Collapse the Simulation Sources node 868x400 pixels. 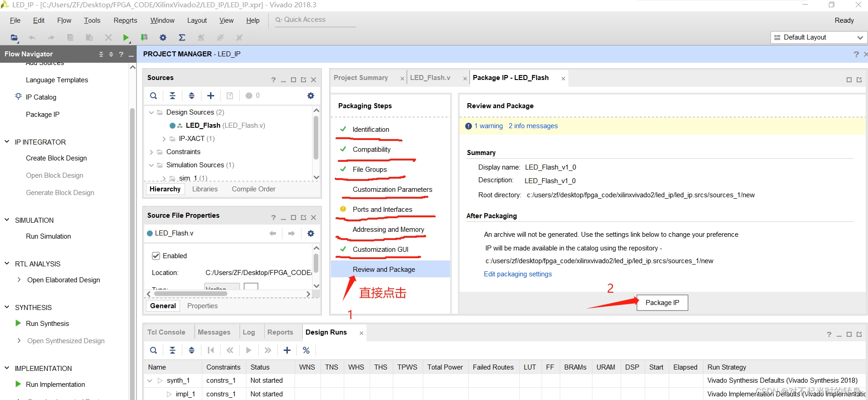(x=151, y=165)
